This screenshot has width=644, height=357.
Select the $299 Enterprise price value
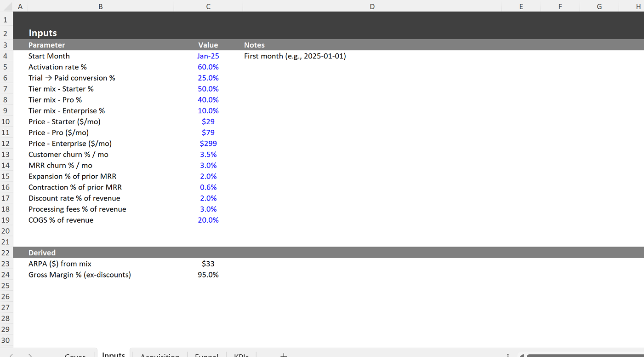coord(208,144)
